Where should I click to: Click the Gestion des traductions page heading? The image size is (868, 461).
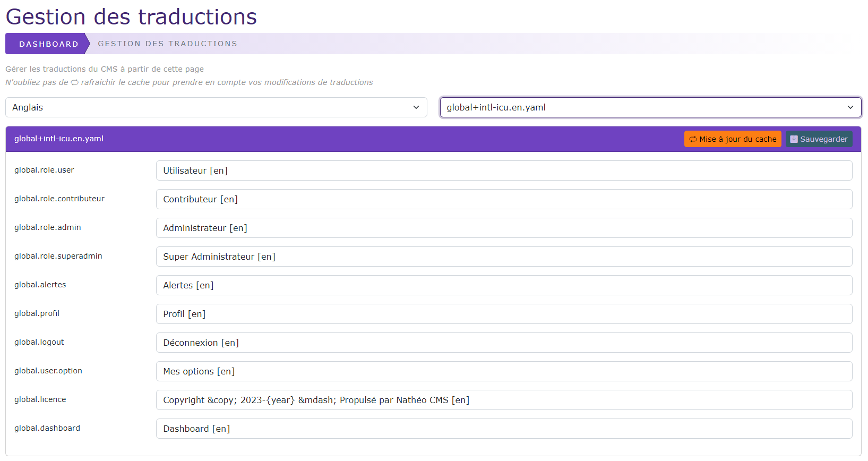click(x=131, y=17)
